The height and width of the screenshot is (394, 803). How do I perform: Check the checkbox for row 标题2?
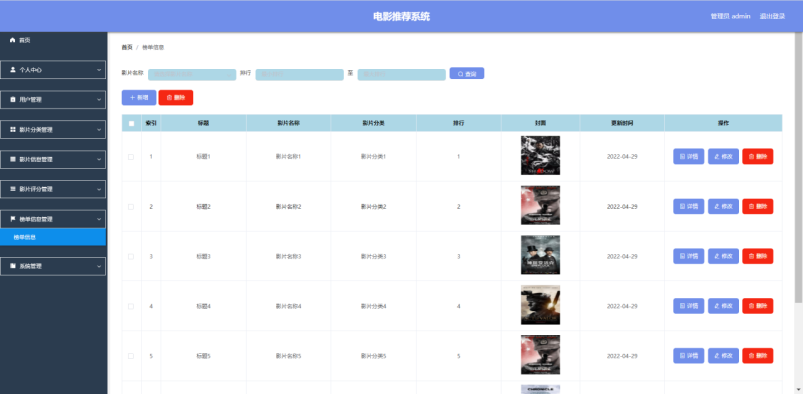[x=131, y=206]
